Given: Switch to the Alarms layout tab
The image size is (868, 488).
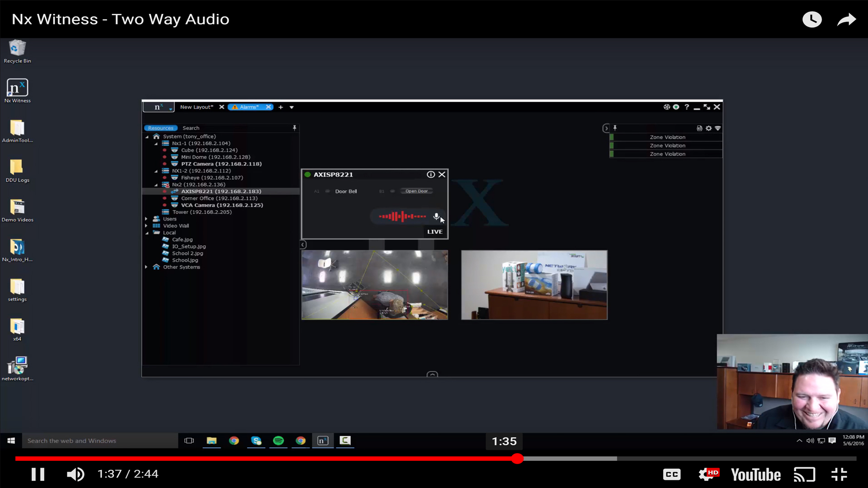Looking at the screenshot, I should (x=249, y=107).
